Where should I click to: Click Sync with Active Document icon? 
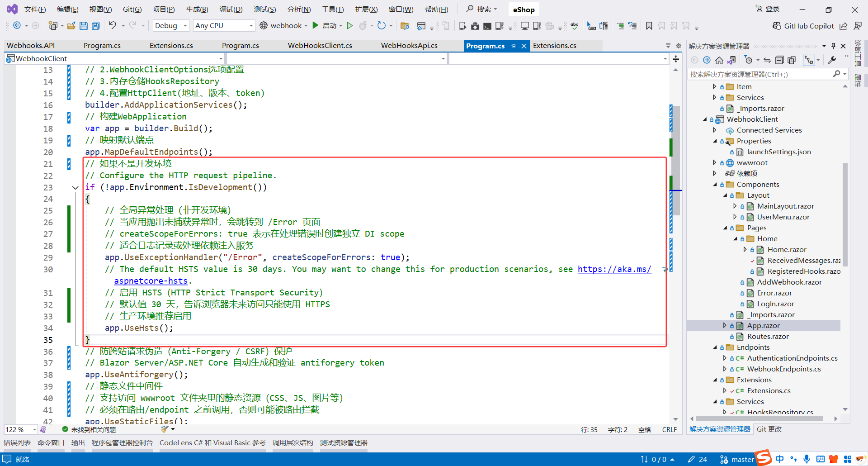(767, 60)
